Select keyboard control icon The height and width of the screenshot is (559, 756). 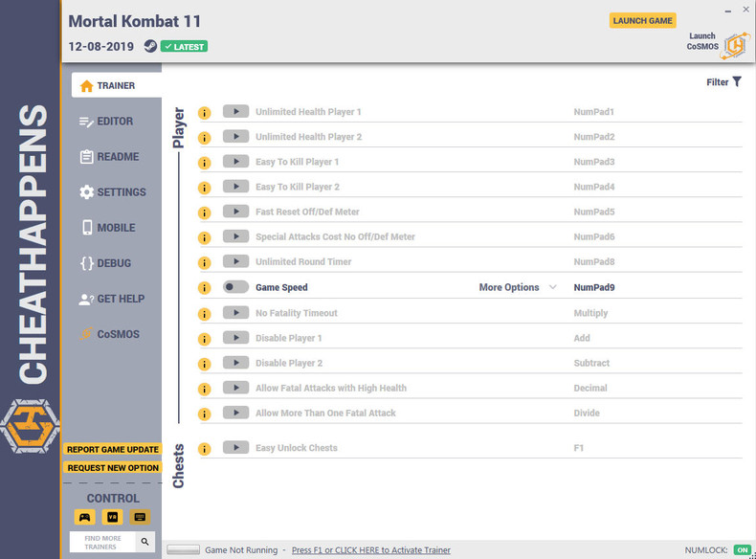coord(140,517)
